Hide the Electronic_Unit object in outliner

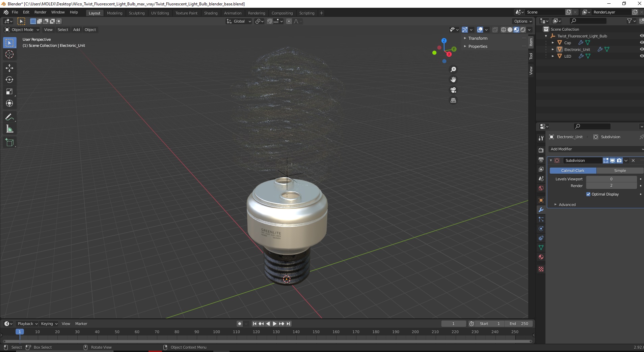pos(641,49)
